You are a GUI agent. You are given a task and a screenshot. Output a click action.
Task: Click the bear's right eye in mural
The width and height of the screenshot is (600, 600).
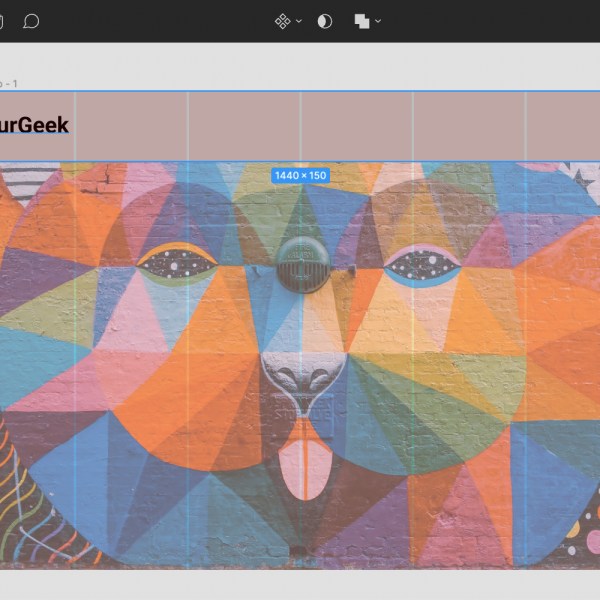point(421,265)
